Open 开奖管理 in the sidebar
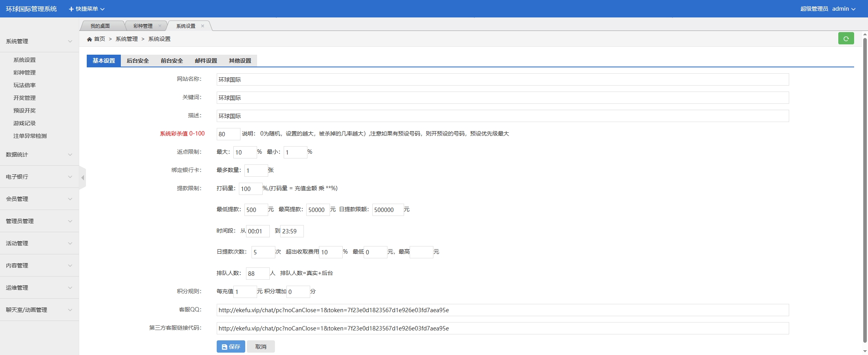Image resolution: width=868 pixels, height=355 pixels. 25,98
